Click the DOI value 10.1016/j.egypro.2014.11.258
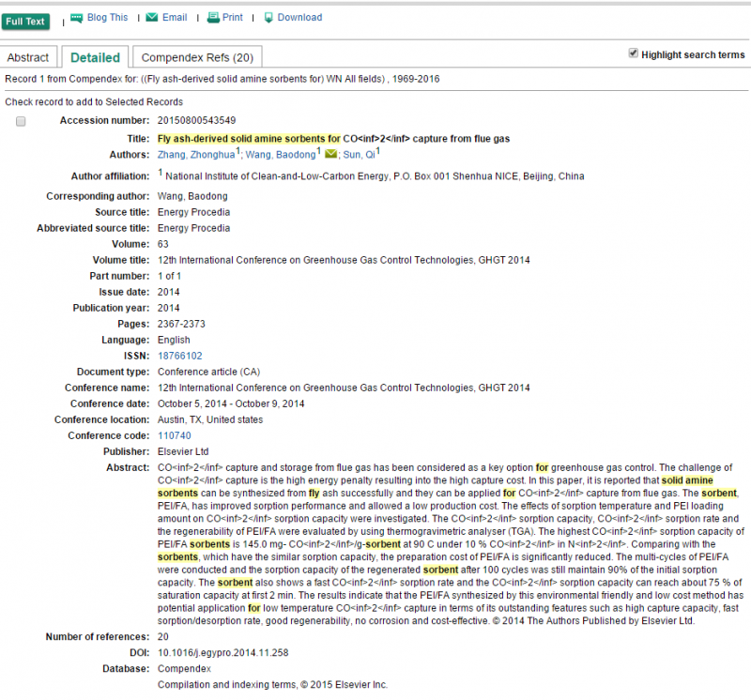 tap(223, 652)
